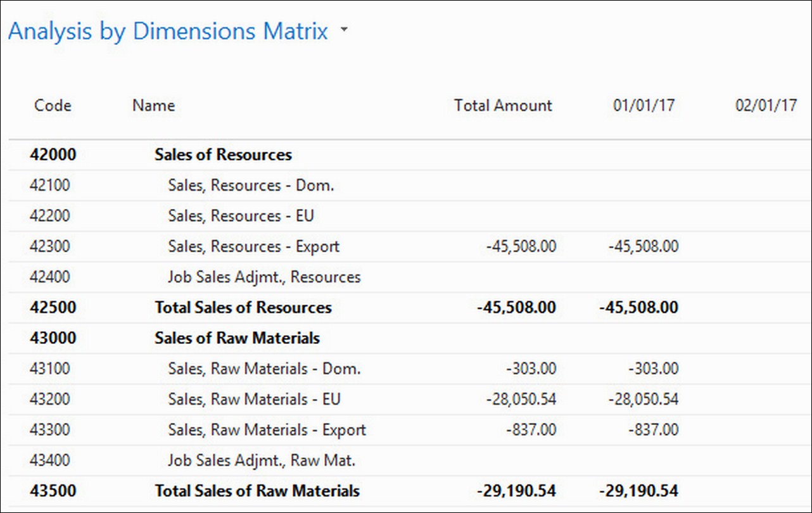
Task: Select the Sales of Resources row name
Action: point(223,155)
